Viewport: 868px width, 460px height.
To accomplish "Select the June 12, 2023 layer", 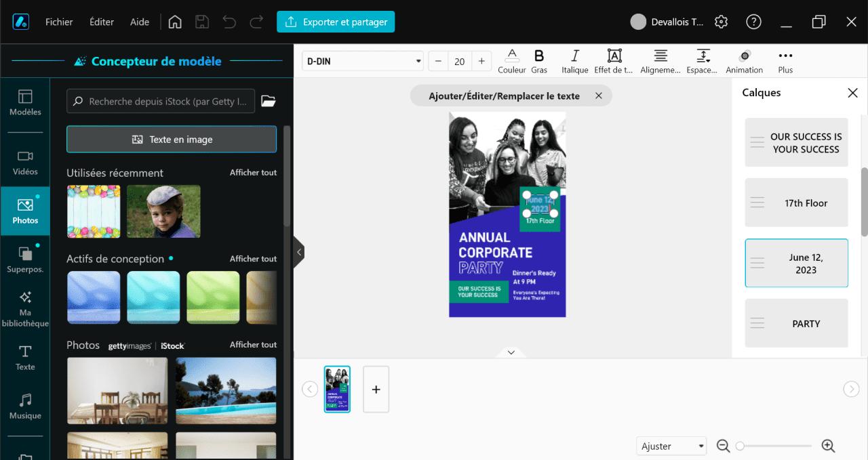I will [796, 263].
